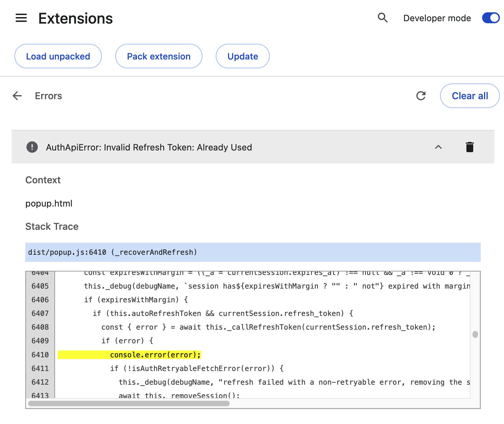Click line number 6411 in gutter
Screen dimensions: 504x424
[x=40, y=368]
